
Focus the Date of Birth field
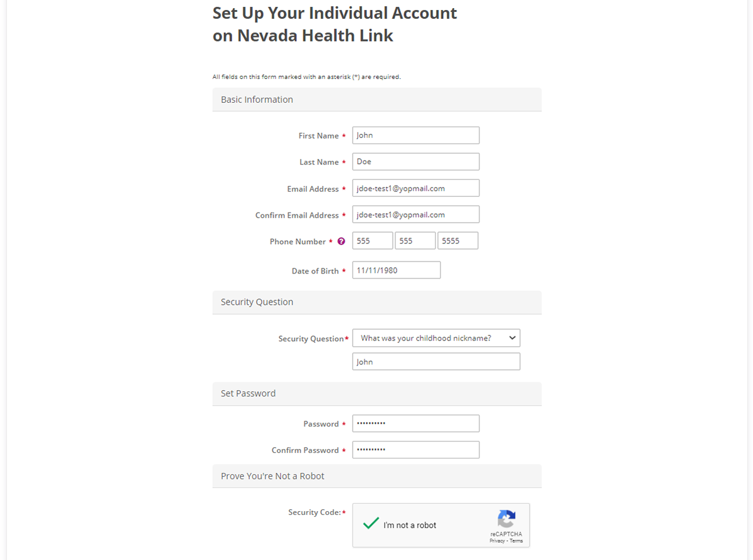(x=397, y=270)
